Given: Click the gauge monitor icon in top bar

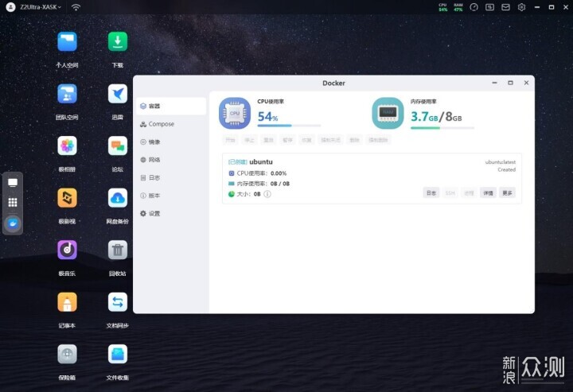Looking at the screenshot, I should pyautogui.click(x=474, y=7).
